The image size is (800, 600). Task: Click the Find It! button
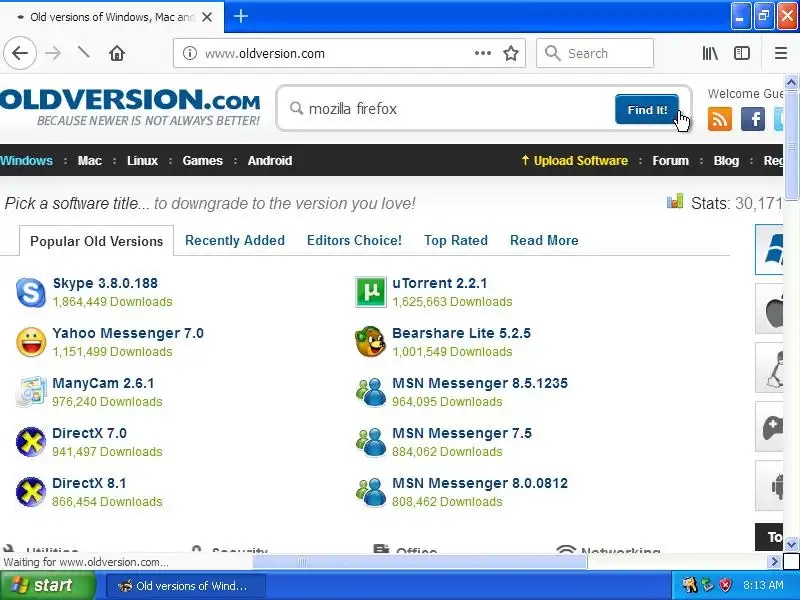(647, 109)
